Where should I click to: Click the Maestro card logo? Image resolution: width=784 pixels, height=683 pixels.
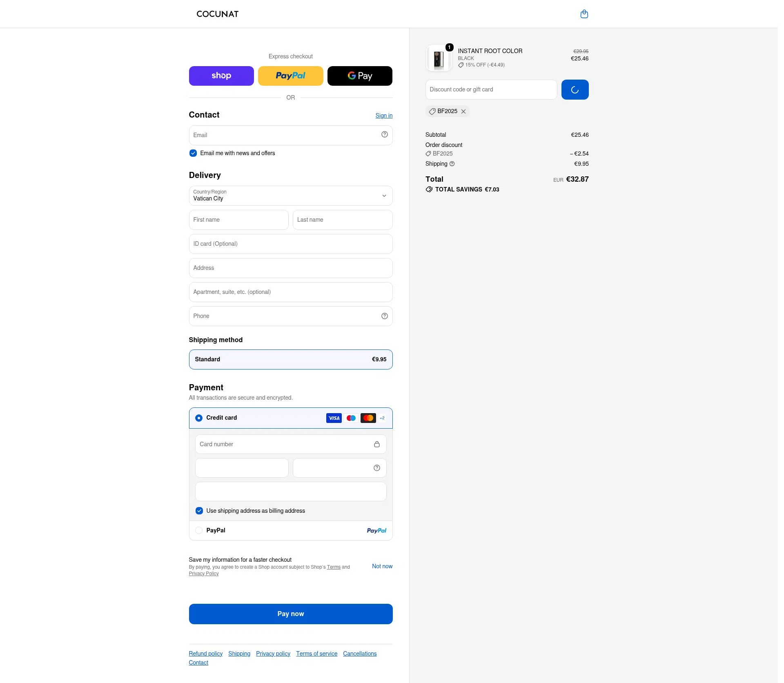click(x=351, y=418)
